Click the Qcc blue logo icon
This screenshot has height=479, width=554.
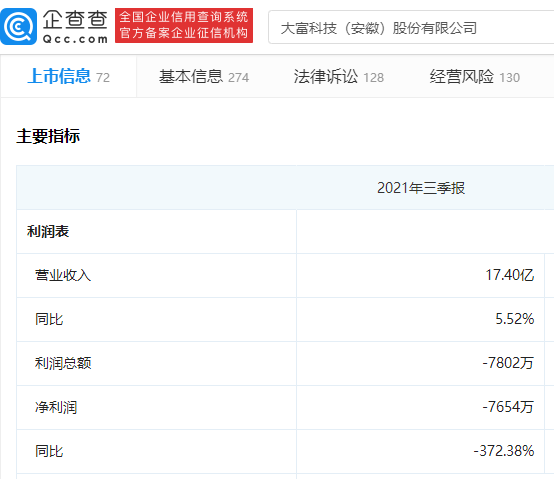18,26
